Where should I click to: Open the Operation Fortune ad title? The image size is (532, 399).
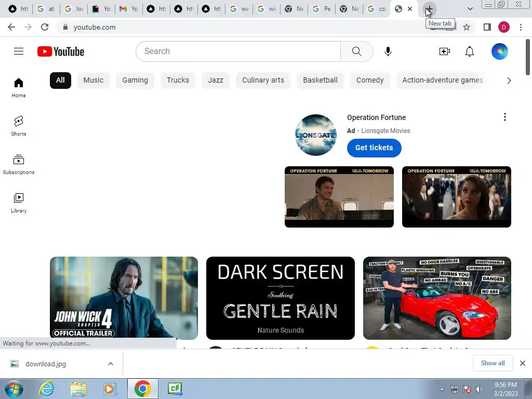click(x=376, y=117)
